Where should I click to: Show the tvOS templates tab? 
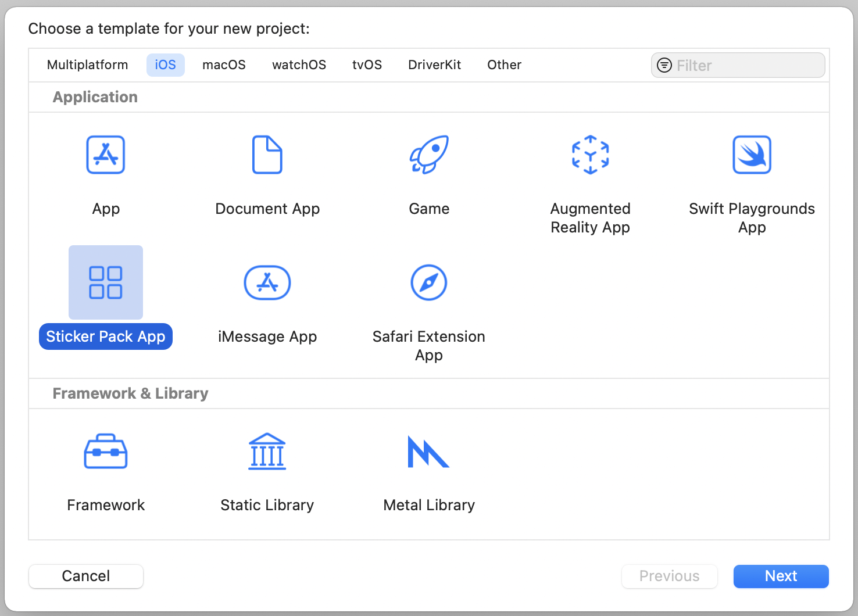pyautogui.click(x=367, y=65)
